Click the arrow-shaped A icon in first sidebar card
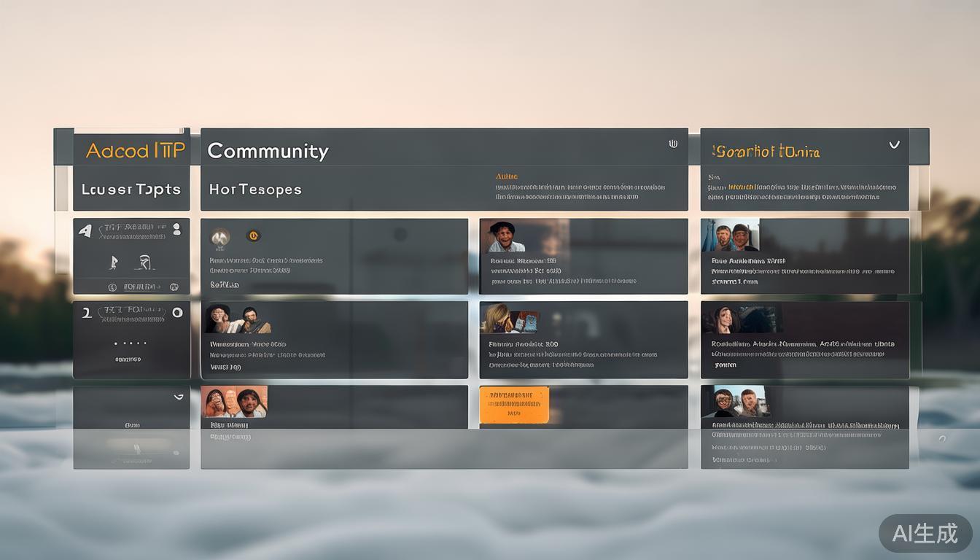Image resolution: width=980 pixels, height=560 pixels. (x=85, y=230)
